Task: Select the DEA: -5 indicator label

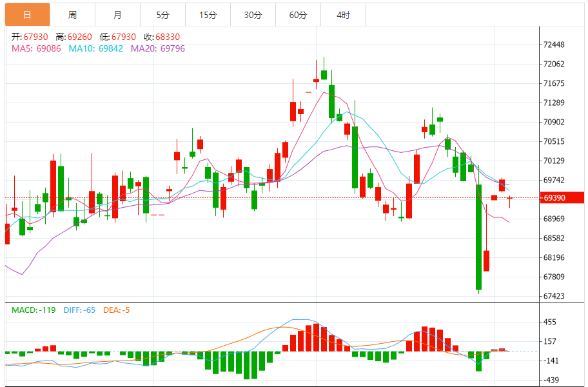Action: pos(115,310)
